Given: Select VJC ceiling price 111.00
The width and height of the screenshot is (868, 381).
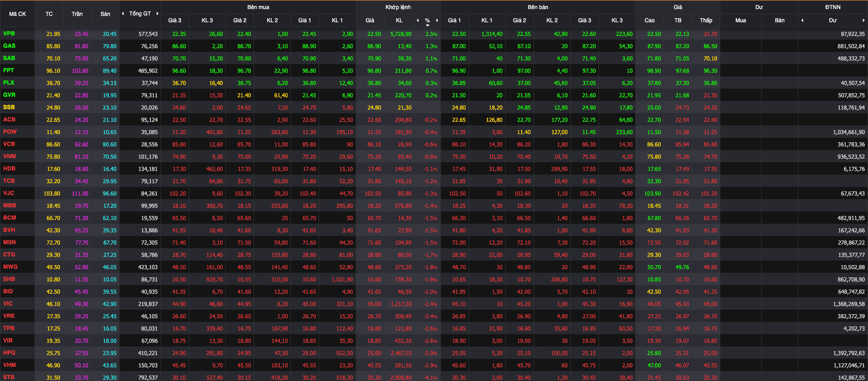Looking at the screenshot, I should [80, 194].
